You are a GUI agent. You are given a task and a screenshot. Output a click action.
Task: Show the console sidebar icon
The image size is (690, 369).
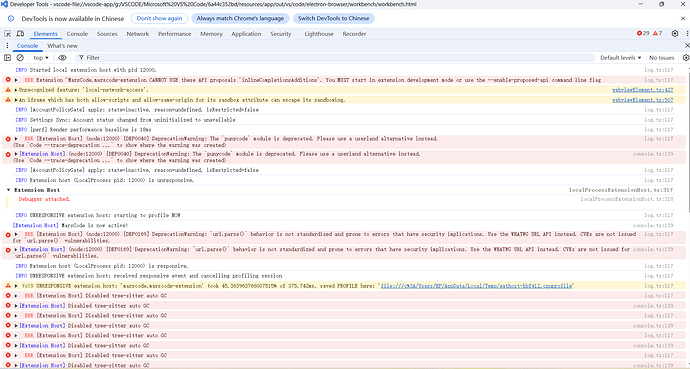click(x=7, y=58)
